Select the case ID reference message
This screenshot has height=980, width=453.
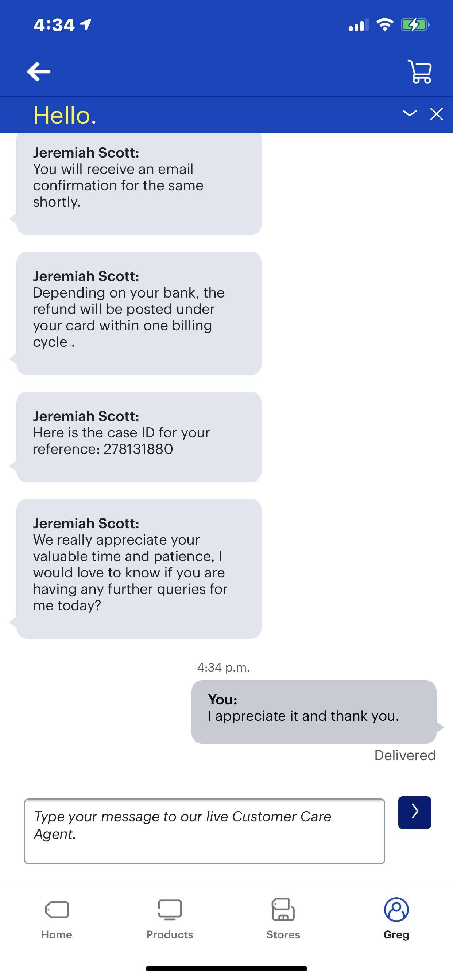pyautogui.click(x=139, y=437)
